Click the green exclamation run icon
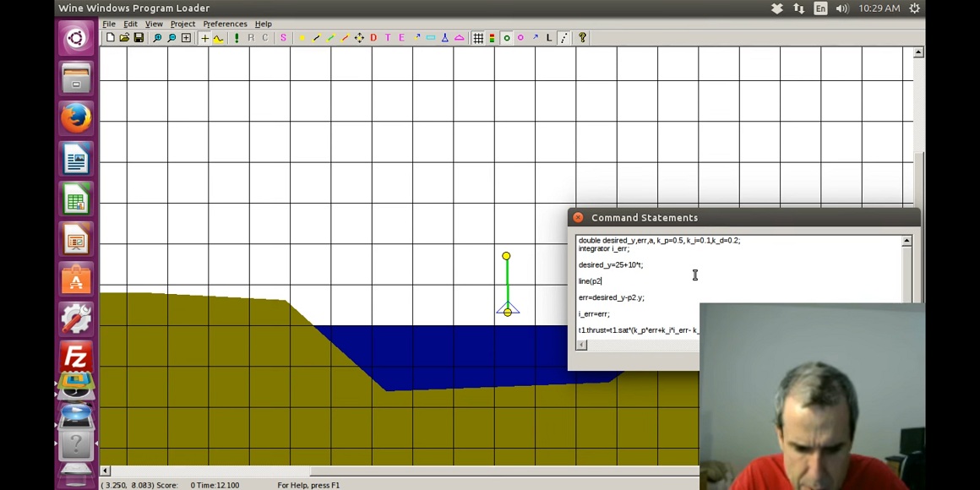980x490 pixels. (237, 38)
